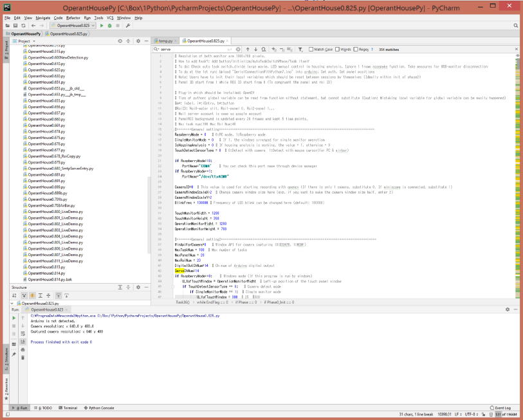Open the Terminal tool window
This screenshot has width=523, height=420.
click(69, 408)
